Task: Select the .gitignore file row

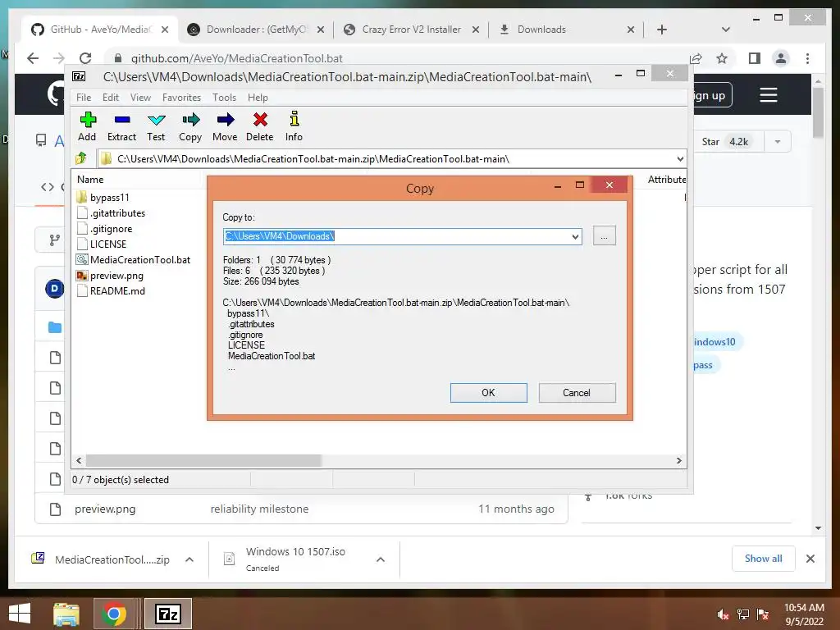Action: click(104, 229)
